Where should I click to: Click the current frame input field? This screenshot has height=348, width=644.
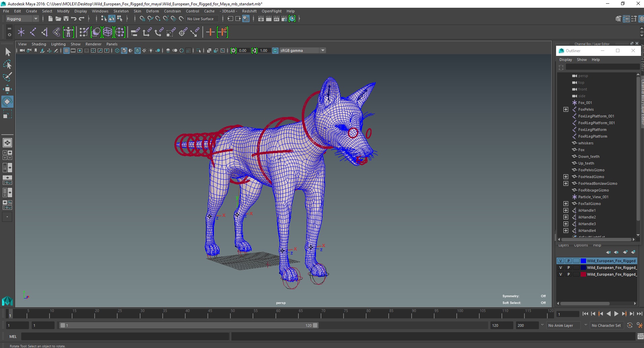(568, 314)
